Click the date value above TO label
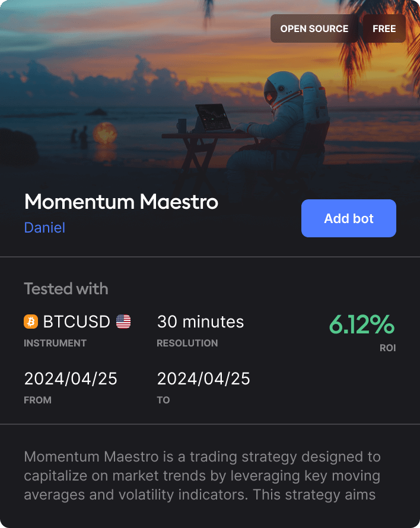The width and height of the screenshot is (420, 528). tap(203, 378)
